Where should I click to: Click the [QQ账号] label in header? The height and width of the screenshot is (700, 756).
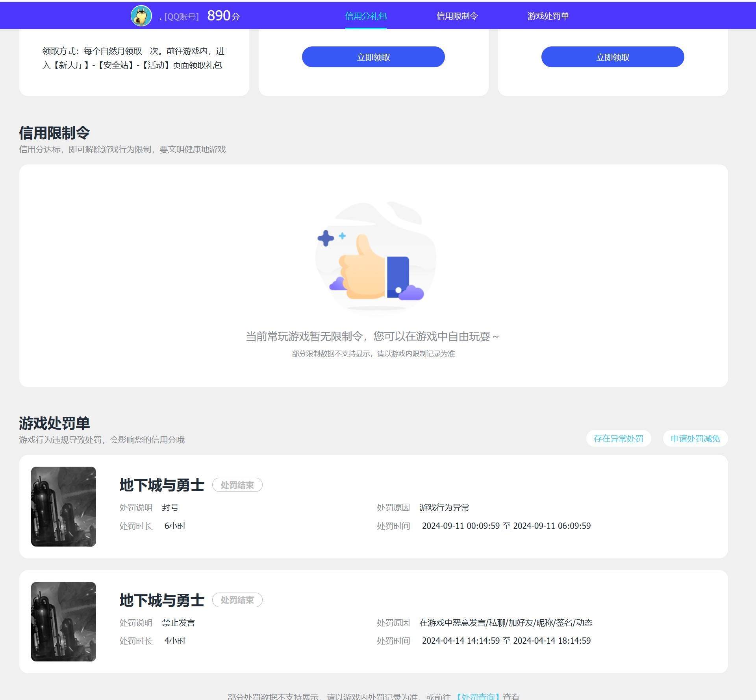pos(181,17)
